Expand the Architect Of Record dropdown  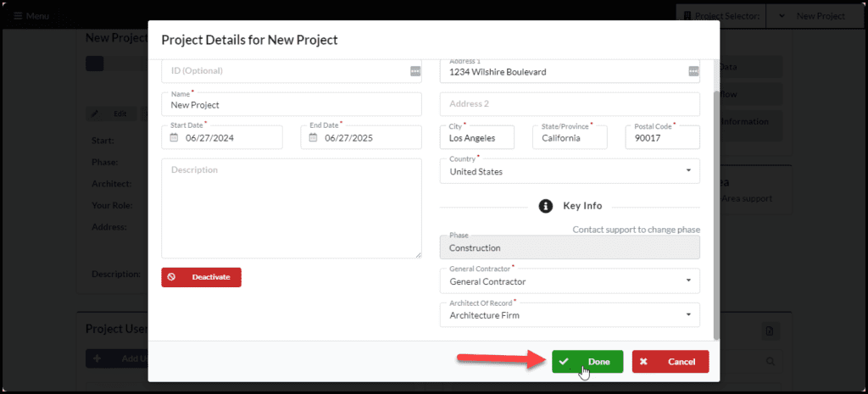(x=570, y=315)
